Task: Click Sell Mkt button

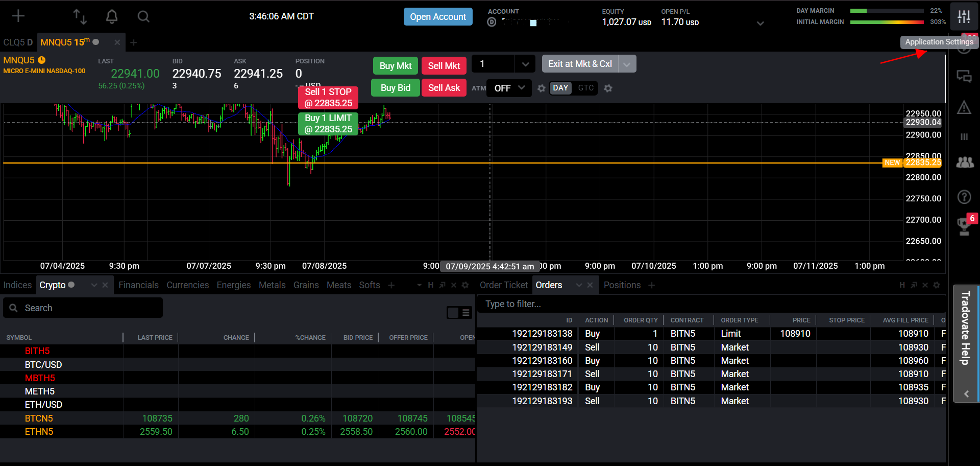Action: pyautogui.click(x=444, y=65)
